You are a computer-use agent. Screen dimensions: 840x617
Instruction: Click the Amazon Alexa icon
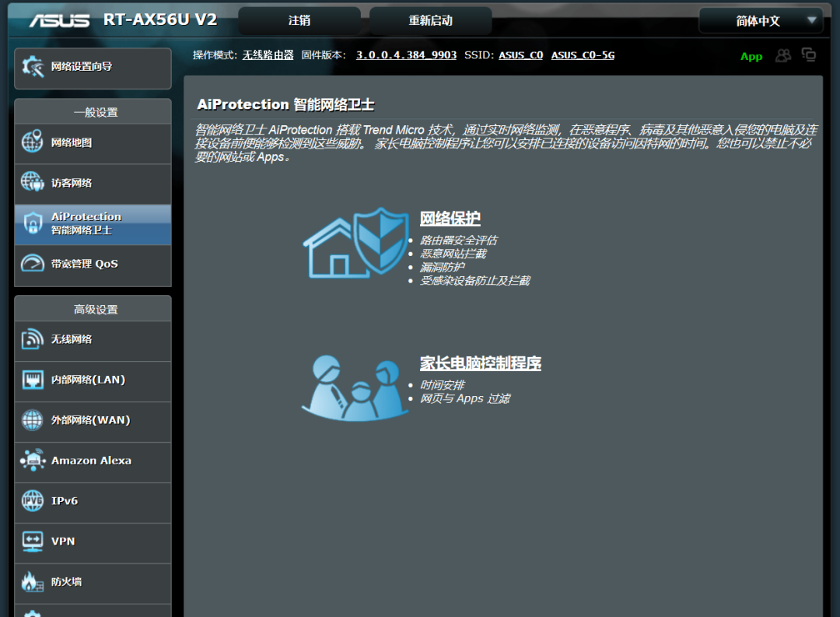(x=33, y=460)
